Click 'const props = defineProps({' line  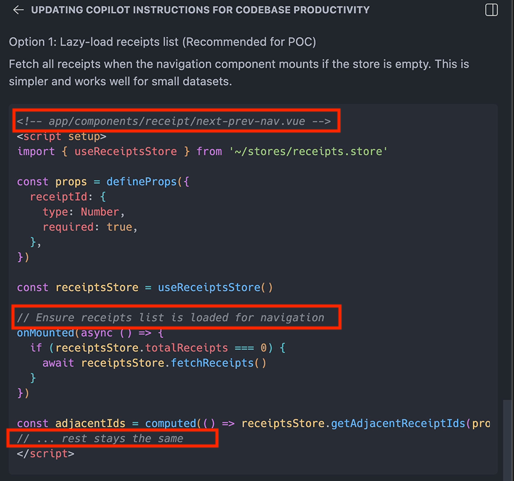coord(103,182)
